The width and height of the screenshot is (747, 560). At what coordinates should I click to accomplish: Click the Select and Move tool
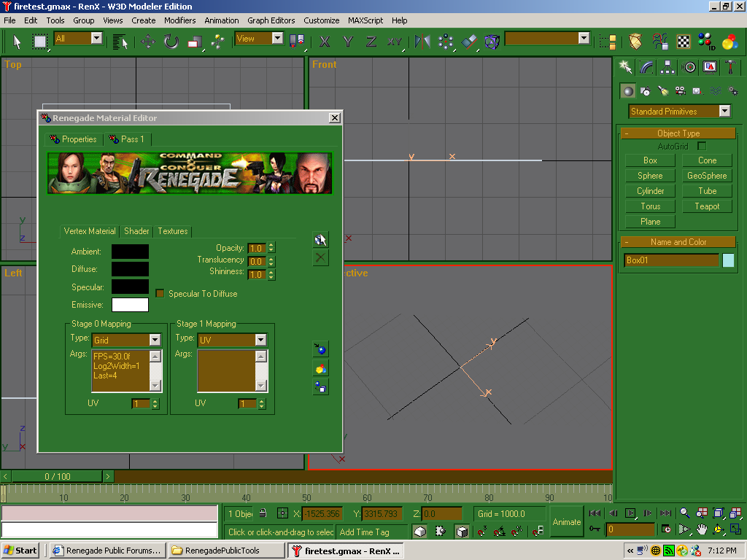pyautogui.click(x=148, y=42)
